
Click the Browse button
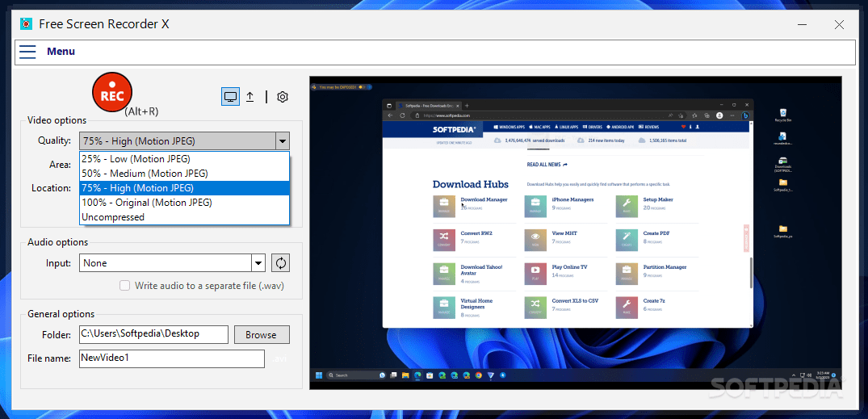(x=262, y=335)
